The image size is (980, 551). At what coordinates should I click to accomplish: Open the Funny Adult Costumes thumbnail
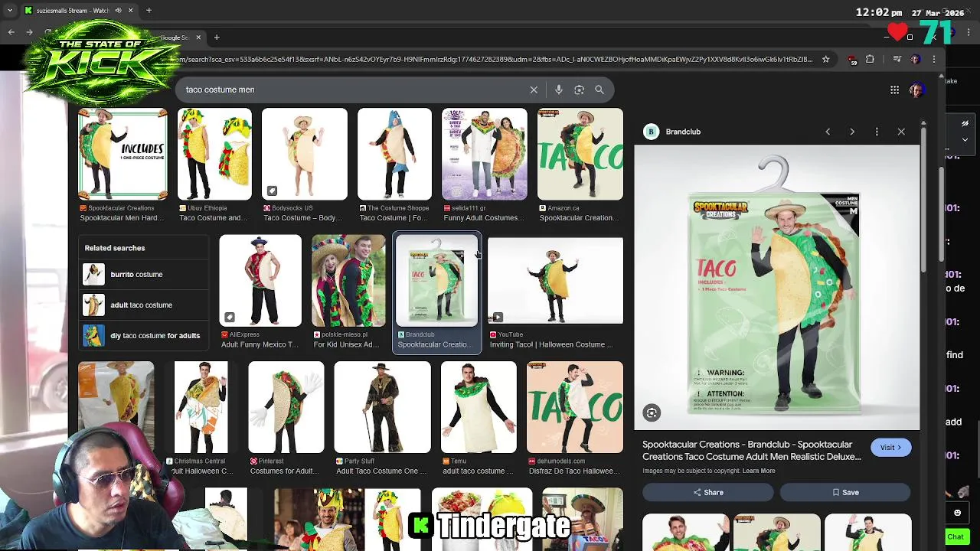[x=485, y=154]
